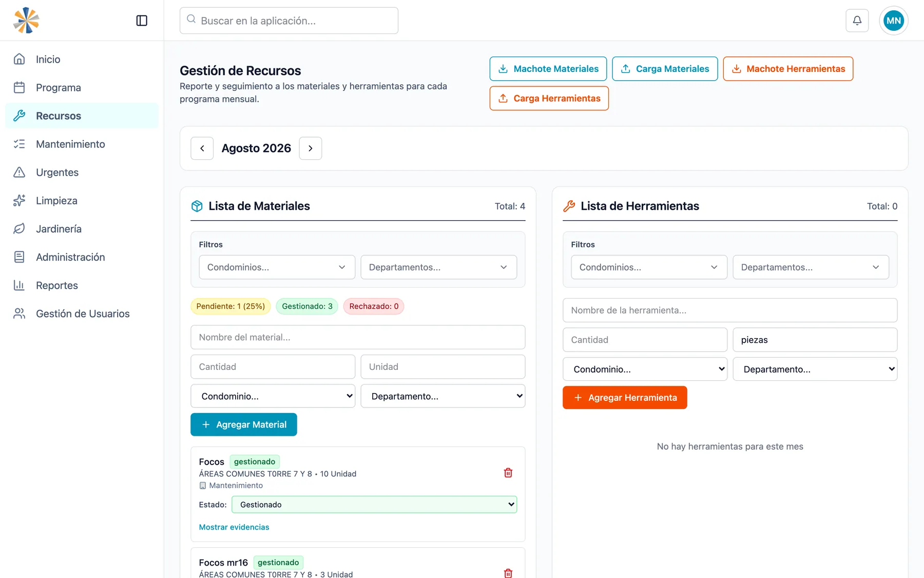Click the app logo pinwheel icon
924x578 pixels.
click(x=26, y=21)
